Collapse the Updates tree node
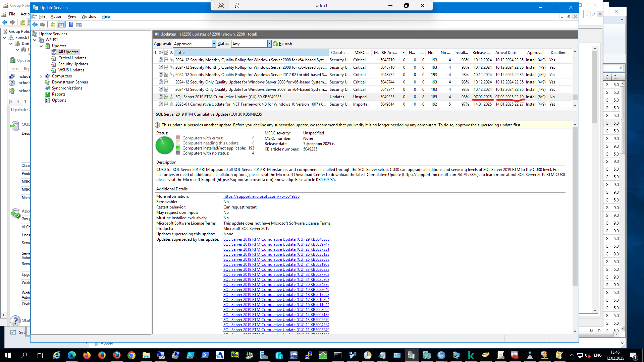This screenshot has height=362, width=644. (41, 46)
